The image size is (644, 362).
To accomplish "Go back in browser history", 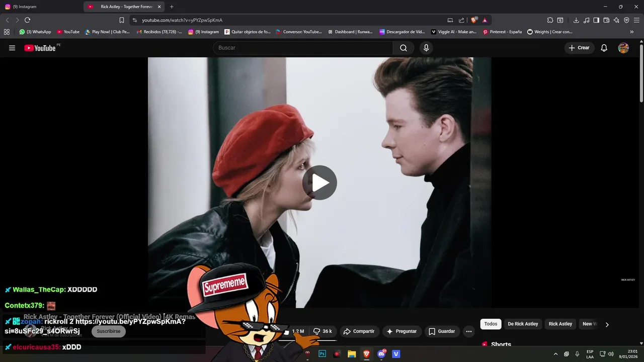I will click(7, 20).
